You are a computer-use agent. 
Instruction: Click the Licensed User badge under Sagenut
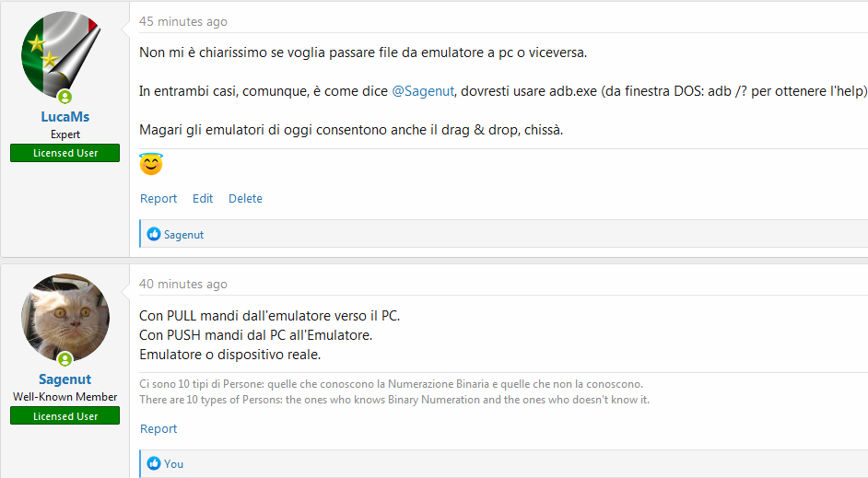coord(65,416)
